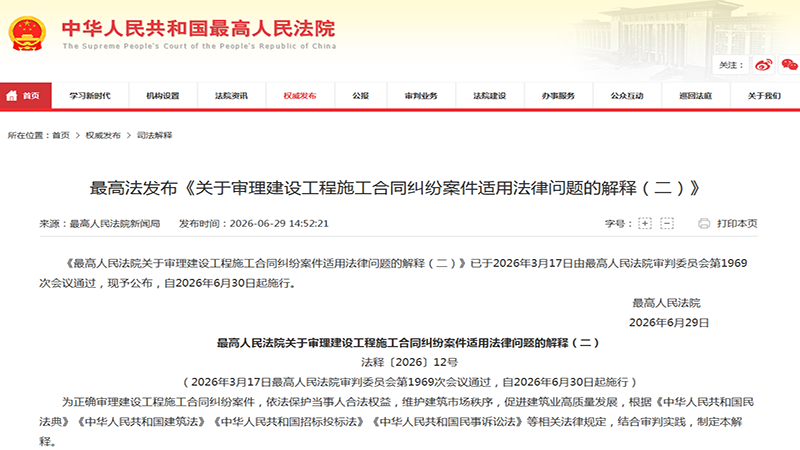Click the document number 法释〔2026〕12号
Image resolution: width=800 pixels, height=450 pixels.
409,362
